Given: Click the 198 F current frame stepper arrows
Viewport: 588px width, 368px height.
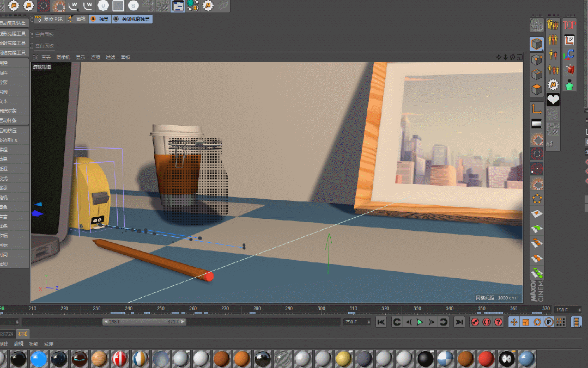Looking at the screenshot, I should [x=580, y=310].
